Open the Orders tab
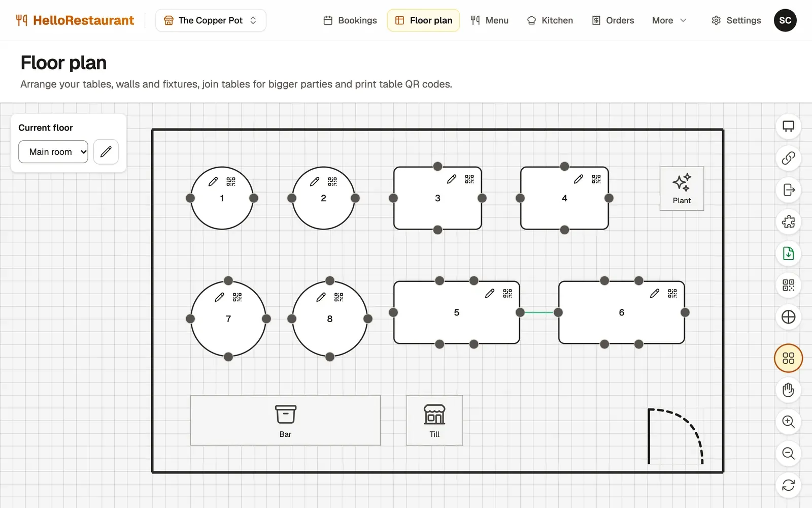The width and height of the screenshot is (812, 508). [613, 20]
